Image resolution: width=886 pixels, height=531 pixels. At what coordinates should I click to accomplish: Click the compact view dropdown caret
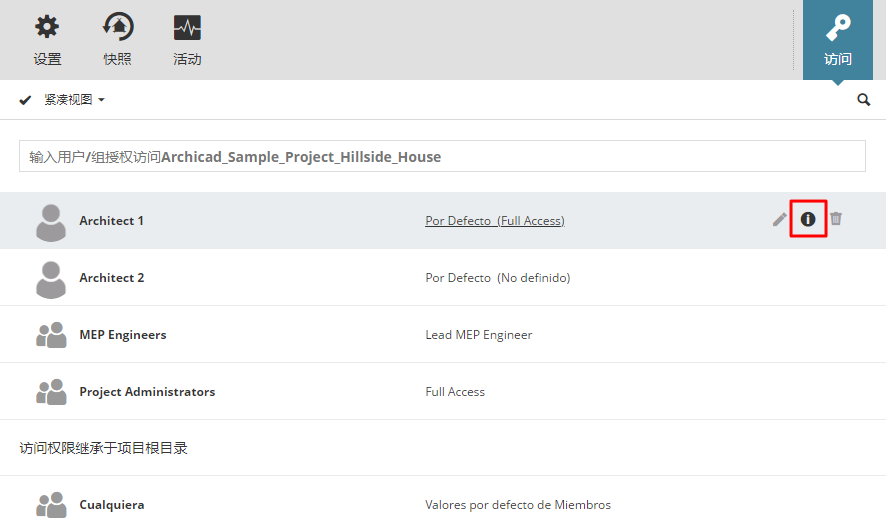click(101, 101)
